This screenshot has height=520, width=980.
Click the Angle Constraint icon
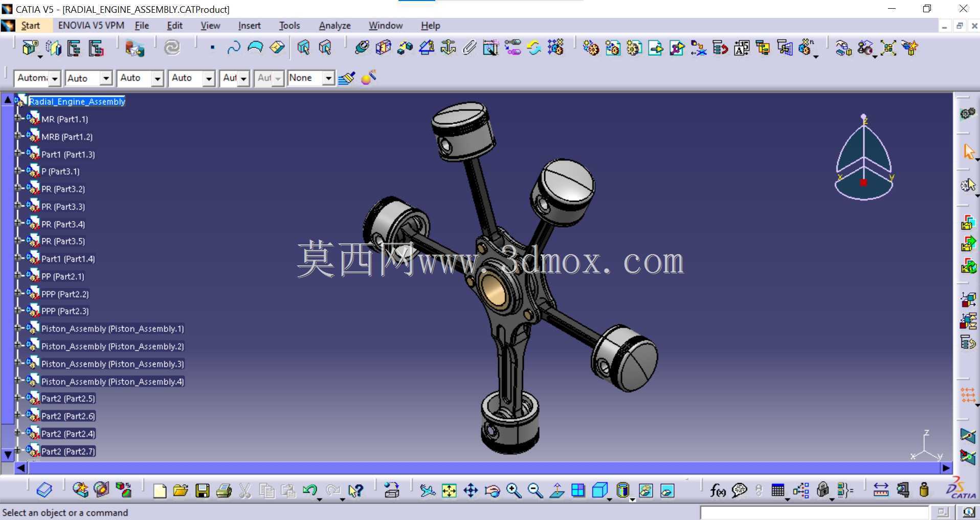click(x=427, y=48)
